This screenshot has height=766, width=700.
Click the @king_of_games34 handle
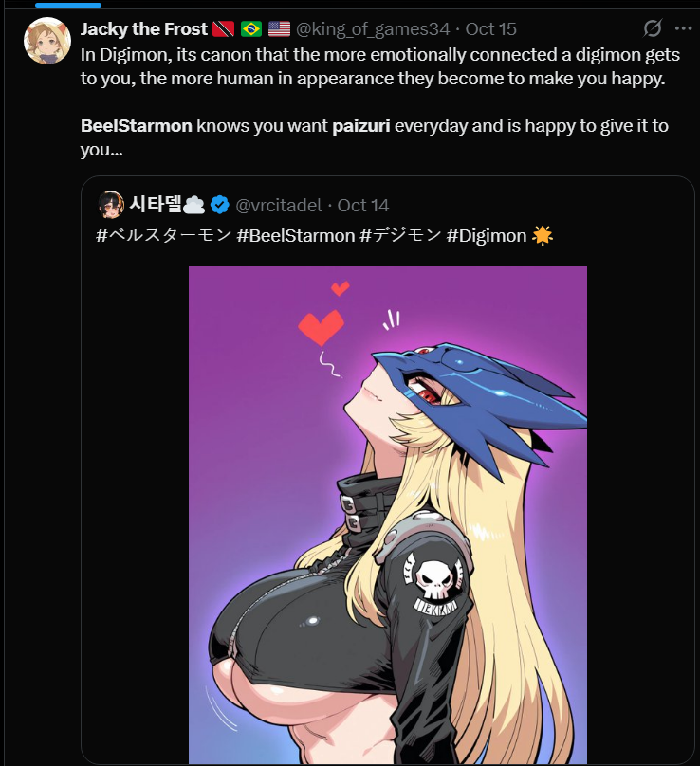pyautogui.click(x=373, y=28)
